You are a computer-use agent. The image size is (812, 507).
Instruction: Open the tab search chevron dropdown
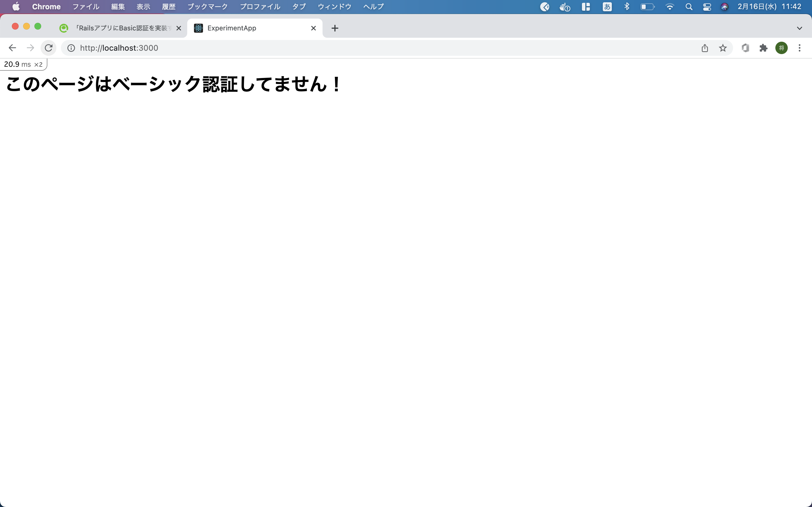pos(800,28)
